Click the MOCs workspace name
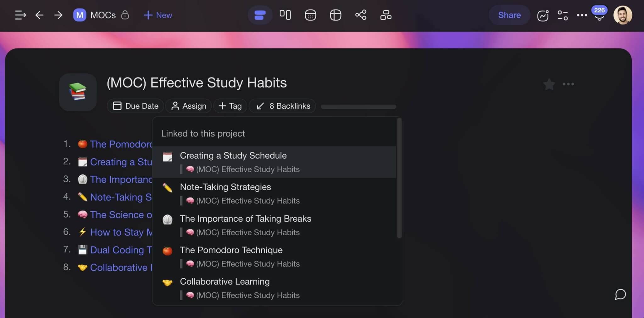Screen dimensions: 644x318 (103, 15)
